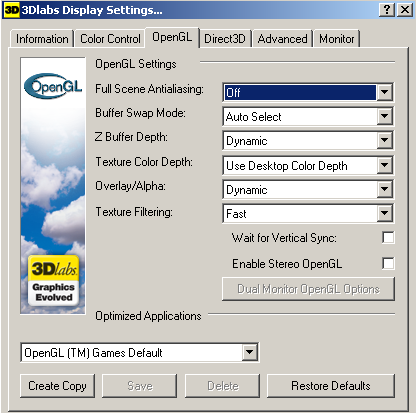416x413 pixels.
Task: Close the 3Dlabs Display Settings window
Action: pos(405,10)
